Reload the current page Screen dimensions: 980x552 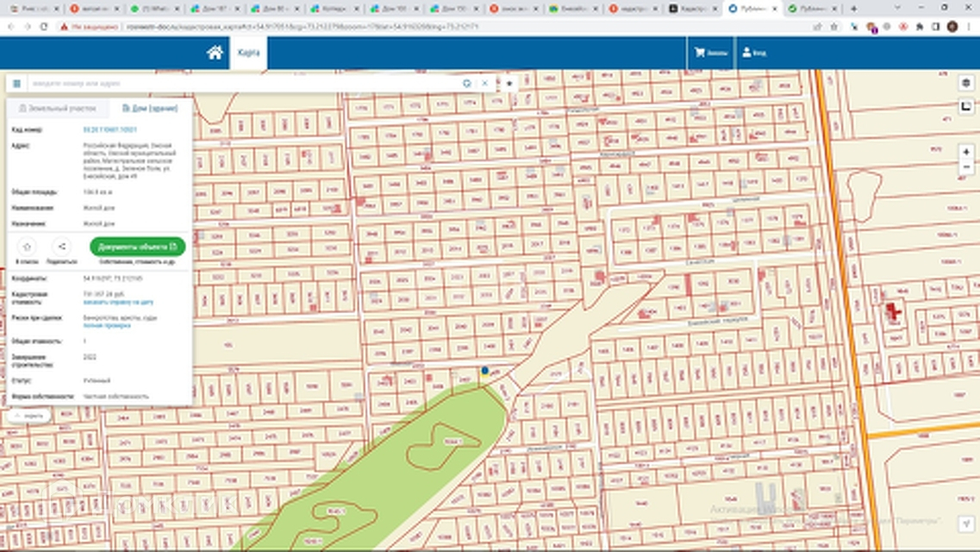click(44, 27)
